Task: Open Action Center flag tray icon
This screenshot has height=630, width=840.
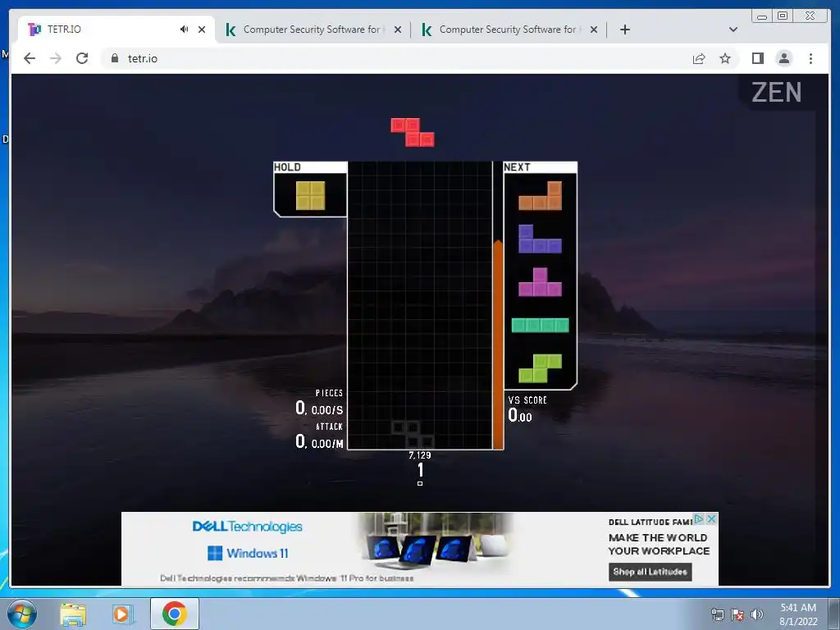Action: pyautogui.click(x=737, y=614)
